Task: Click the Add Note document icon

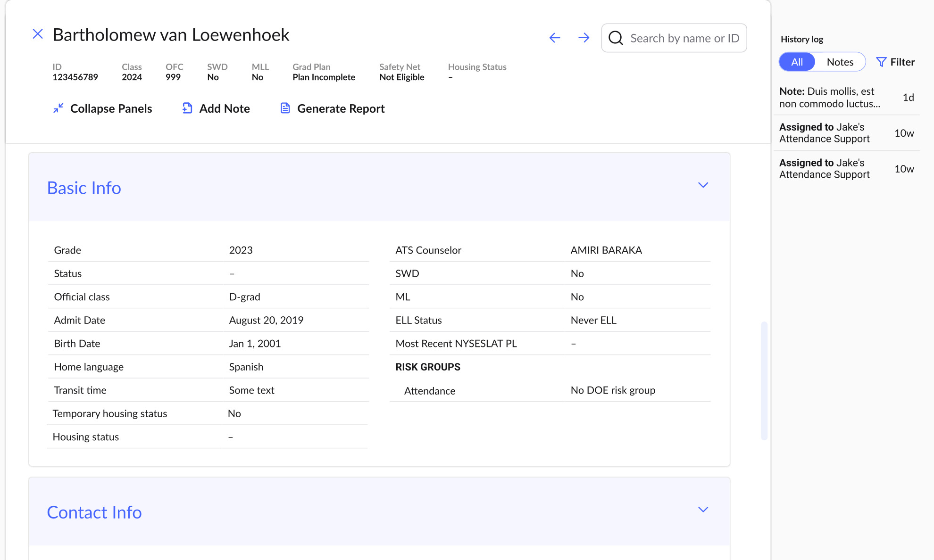Action: click(x=187, y=108)
